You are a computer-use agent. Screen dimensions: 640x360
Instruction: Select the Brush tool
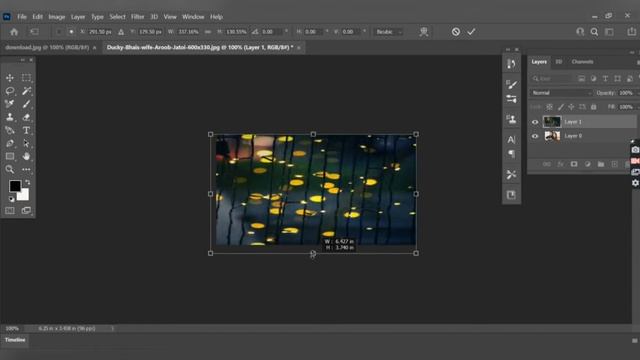tap(26, 104)
